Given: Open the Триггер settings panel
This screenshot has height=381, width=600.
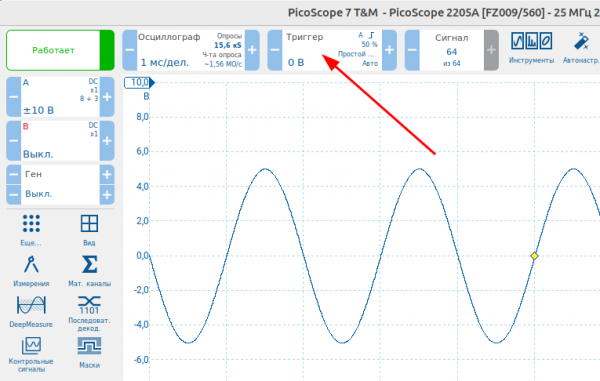Looking at the screenshot, I should (x=332, y=50).
